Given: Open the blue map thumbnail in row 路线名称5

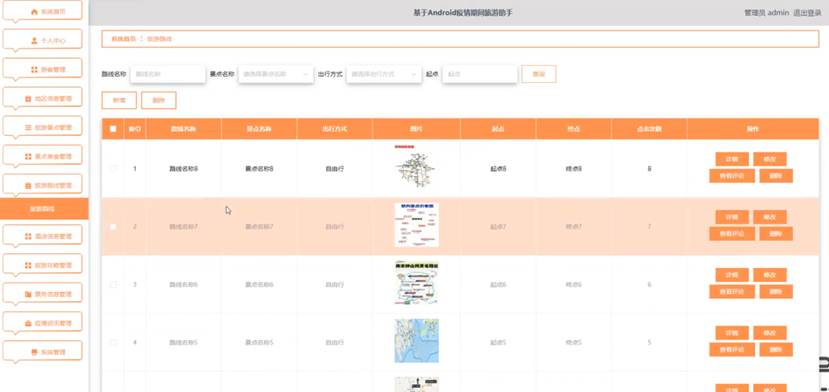Looking at the screenshot, I should (x=417, y=341).
